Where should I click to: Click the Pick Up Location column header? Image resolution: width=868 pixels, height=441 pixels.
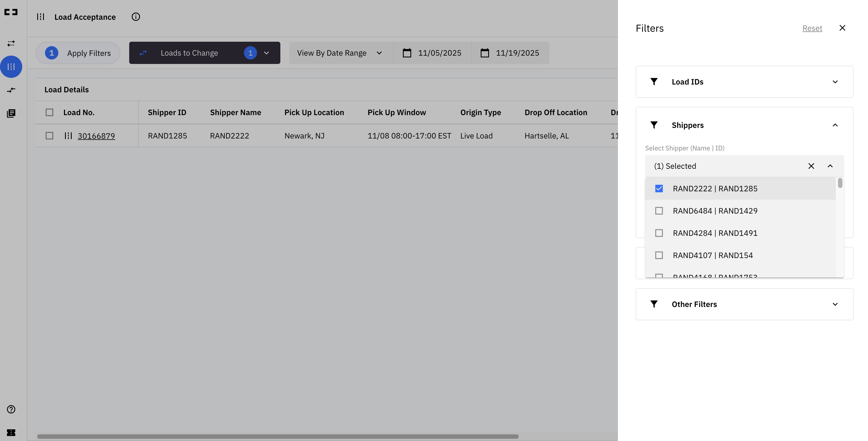point(314,113)
